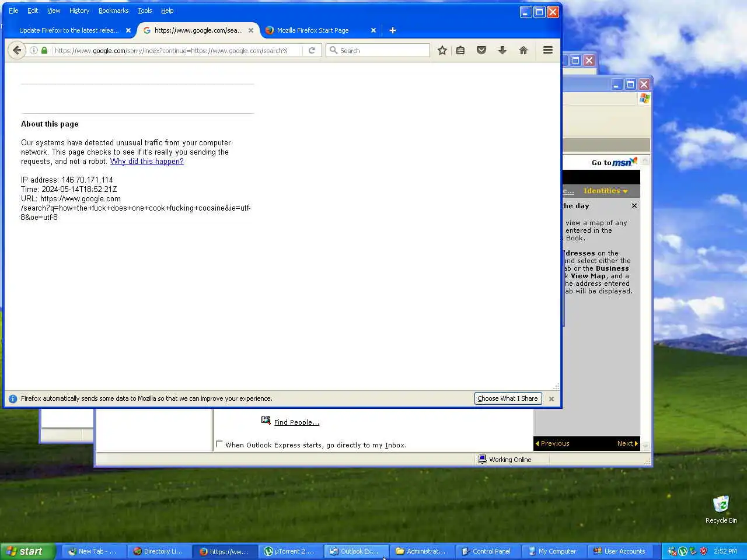Click the Windows logo in Outlook Express

[644, 99]
